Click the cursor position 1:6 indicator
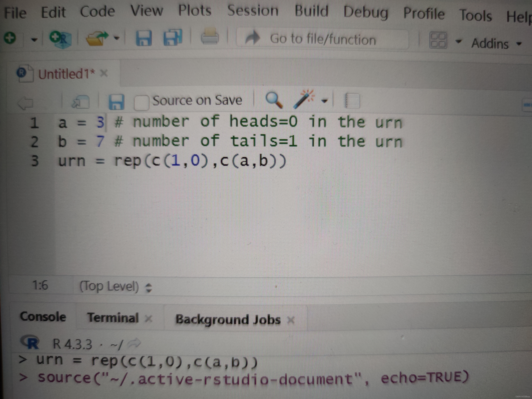This screenshot has height=399, width=532. tap(40, 285)
